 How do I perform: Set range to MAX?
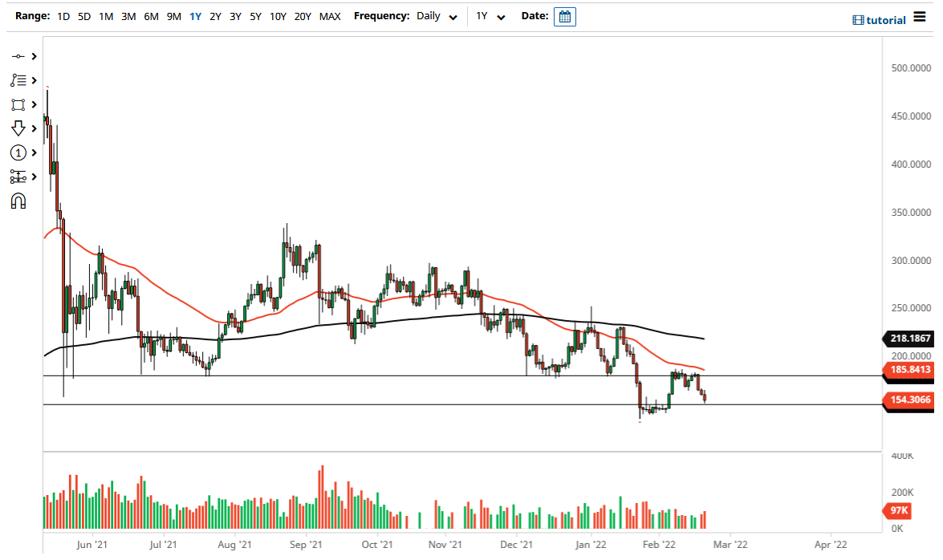coord(330,16)
